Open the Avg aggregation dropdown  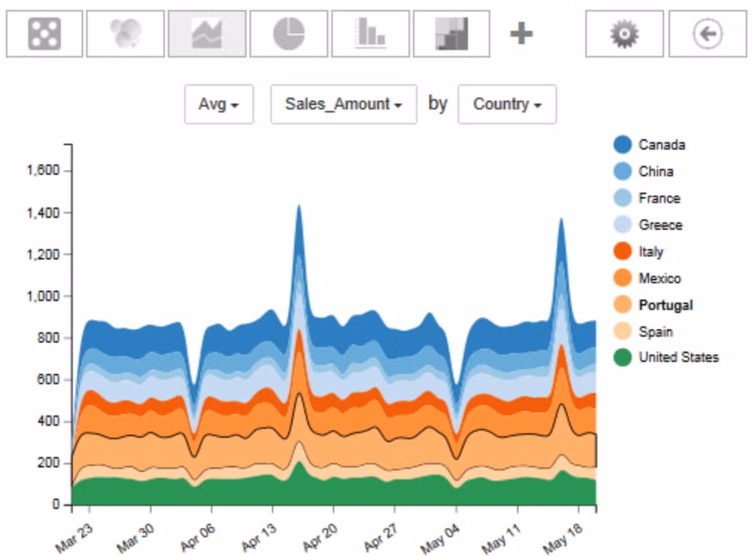pyautogui.click(x=219, y=104)
